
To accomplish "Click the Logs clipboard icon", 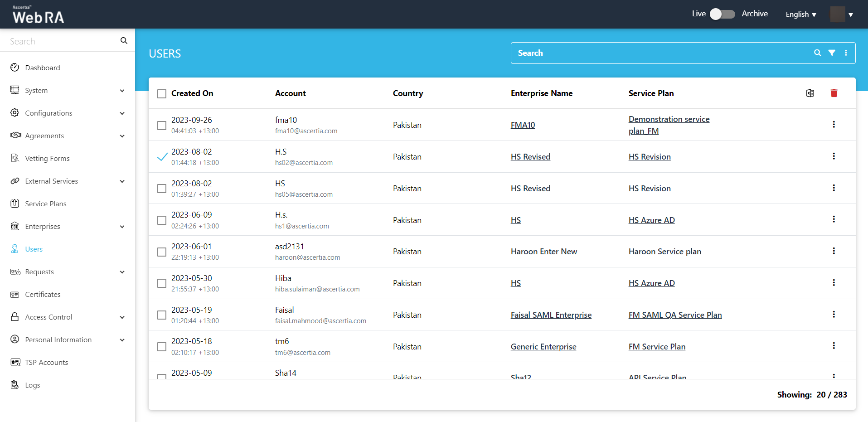I will click(x=15, y=385).
